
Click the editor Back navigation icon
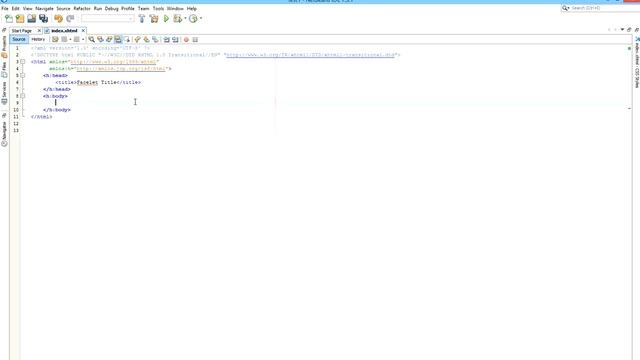click(x=64, y=40)
